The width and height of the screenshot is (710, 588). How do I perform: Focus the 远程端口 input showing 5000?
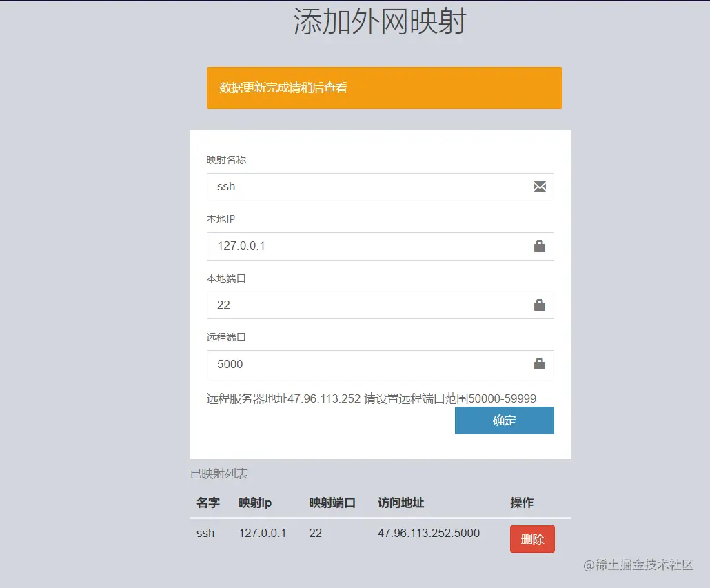[381, 364]
